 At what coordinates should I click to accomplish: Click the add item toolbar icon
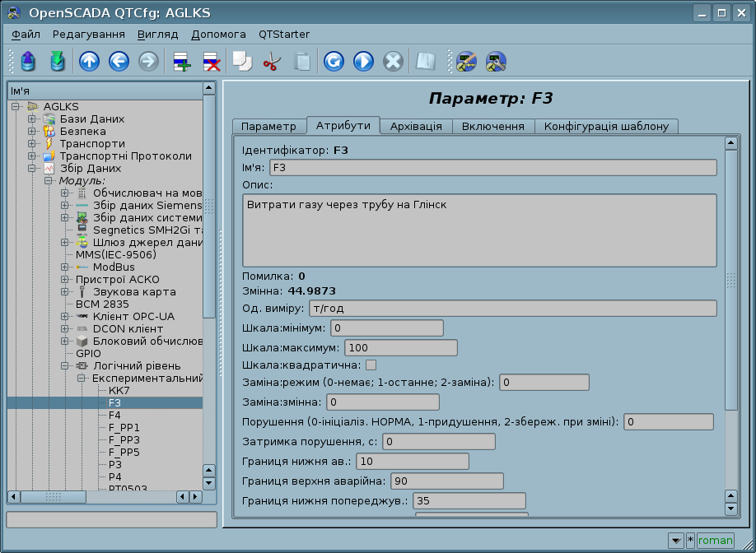(x=181, y=61)
